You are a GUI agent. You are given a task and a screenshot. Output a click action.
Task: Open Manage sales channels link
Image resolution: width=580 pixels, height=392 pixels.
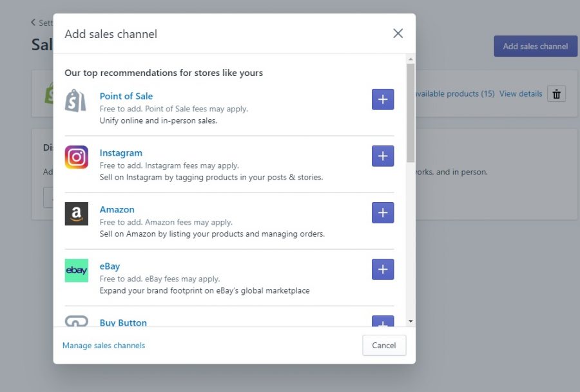click(104, 346)
